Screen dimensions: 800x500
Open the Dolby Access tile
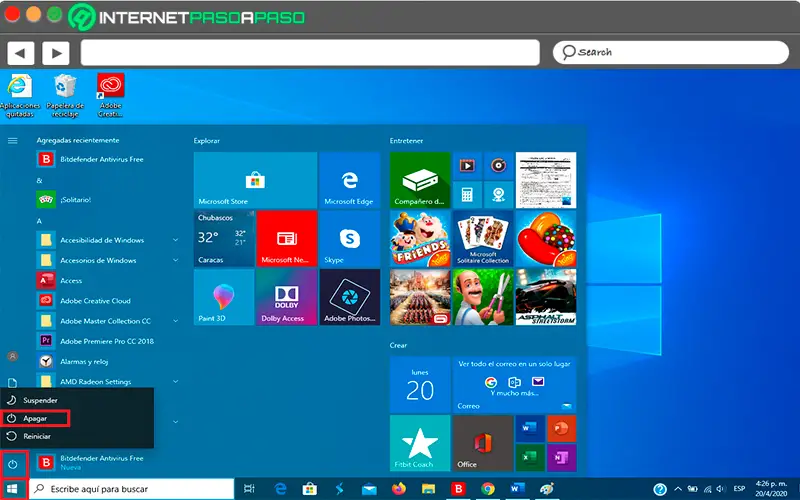tap(287, 297)
